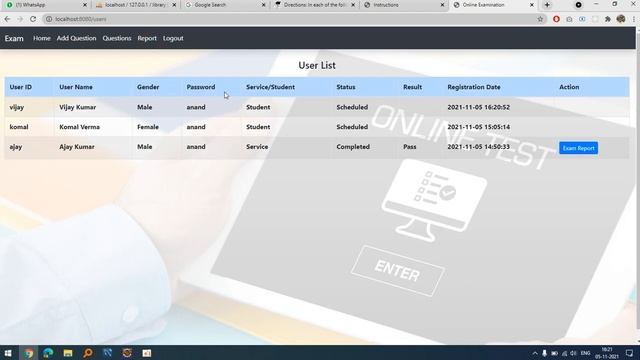Click the ENG language indicator
The width and height of the screenshot is (640, 360).
[x=586, y=353]
